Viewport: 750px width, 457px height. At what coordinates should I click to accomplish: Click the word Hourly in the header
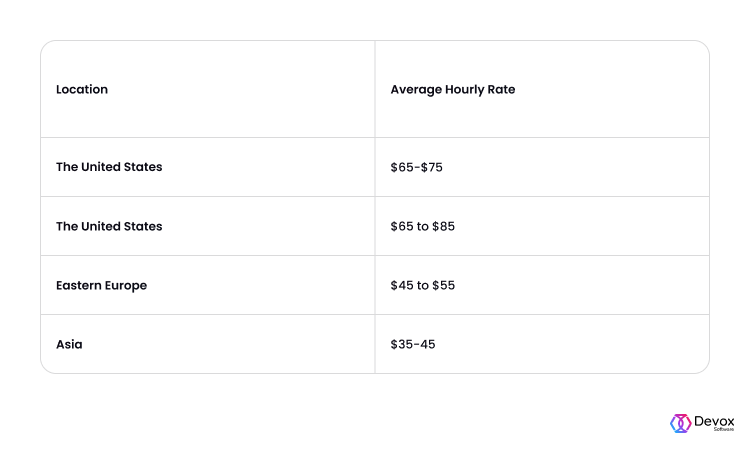464,89
